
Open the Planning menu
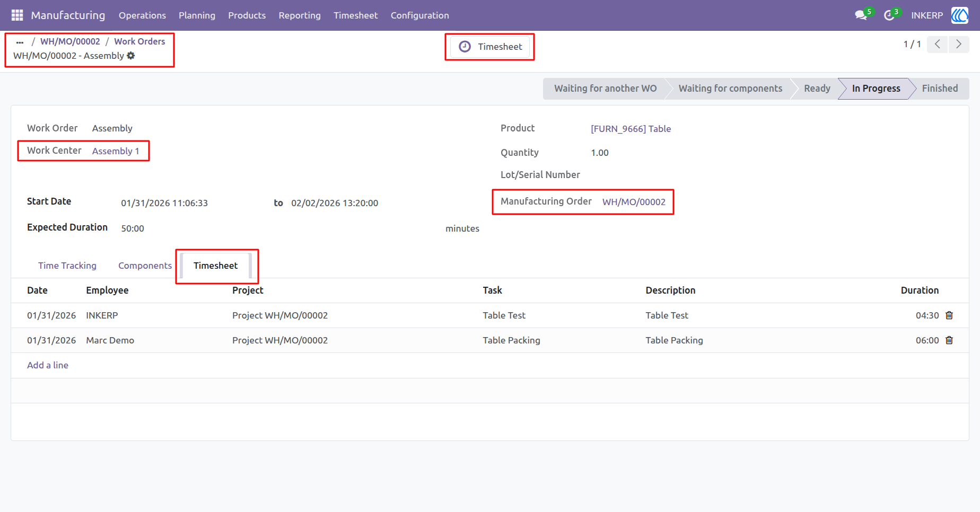(197, 15)
